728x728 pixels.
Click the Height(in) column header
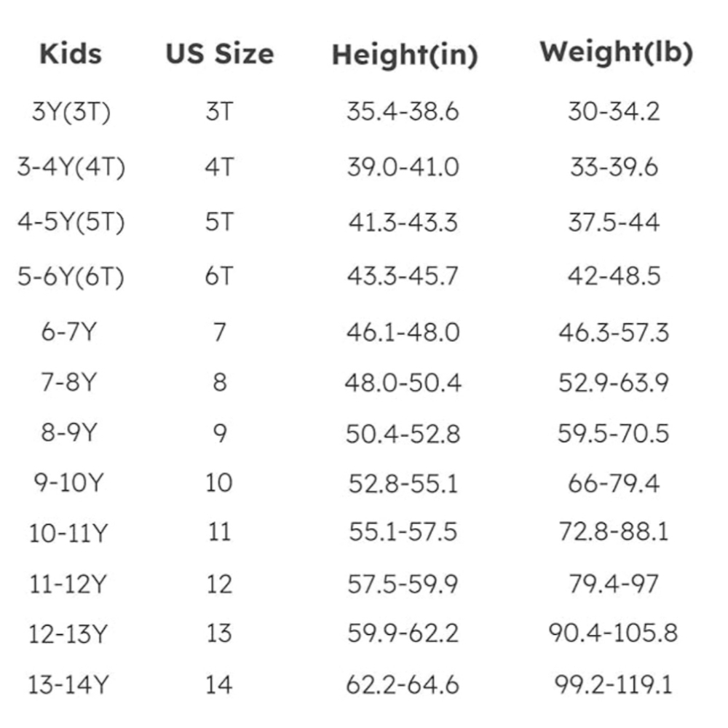pos(405,55)
